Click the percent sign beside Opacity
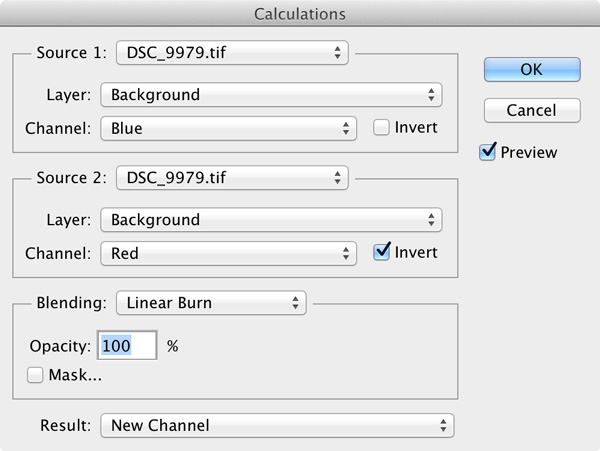 (172, 346)
